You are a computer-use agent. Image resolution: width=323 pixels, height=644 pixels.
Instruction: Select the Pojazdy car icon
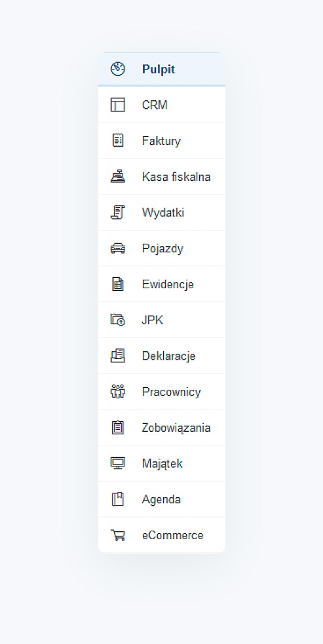pyautogui.click(x=118, y=248)
